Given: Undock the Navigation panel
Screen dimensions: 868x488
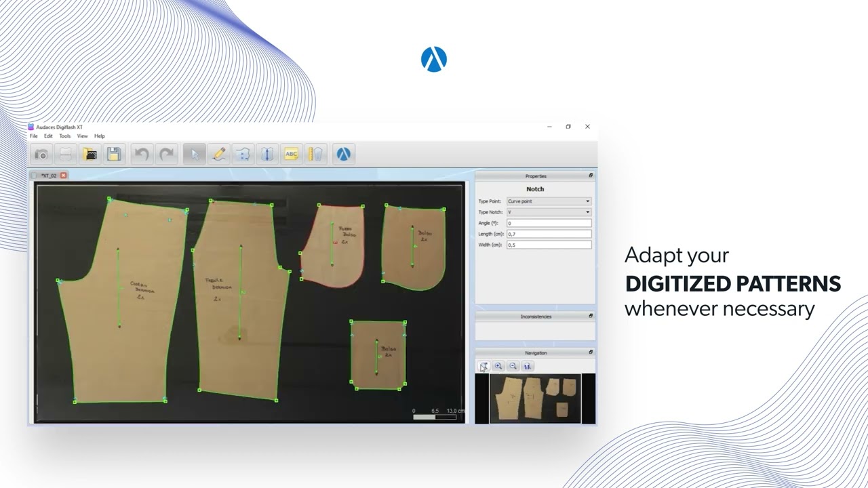Looking at the screenshot, I should point(591,352).
